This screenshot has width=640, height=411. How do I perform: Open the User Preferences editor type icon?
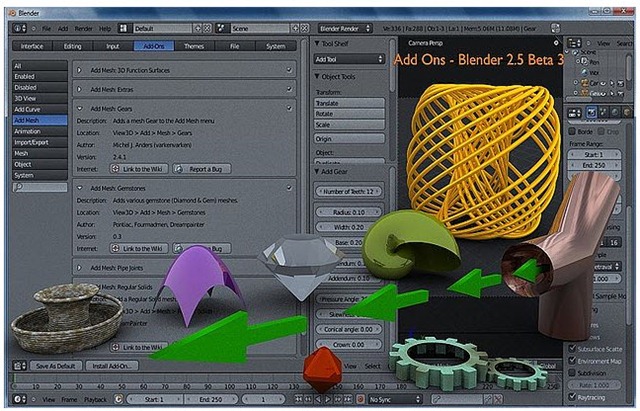point(19,366)
